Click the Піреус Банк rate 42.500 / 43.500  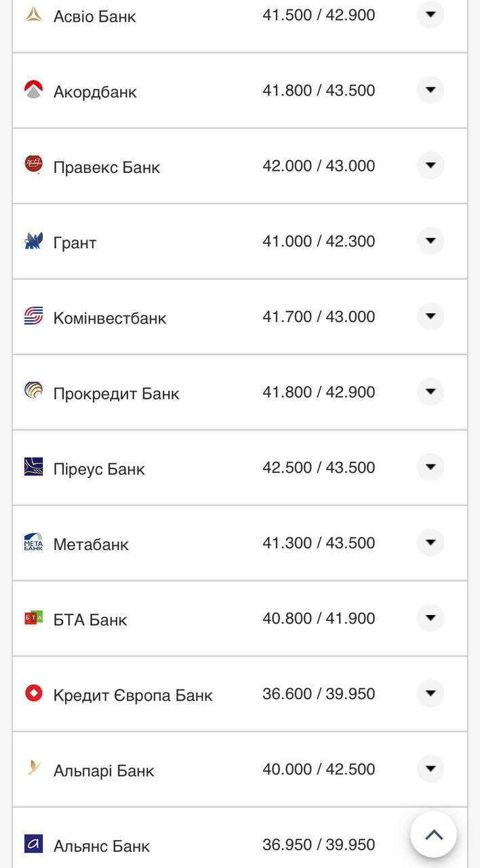[x=319, y=468]
